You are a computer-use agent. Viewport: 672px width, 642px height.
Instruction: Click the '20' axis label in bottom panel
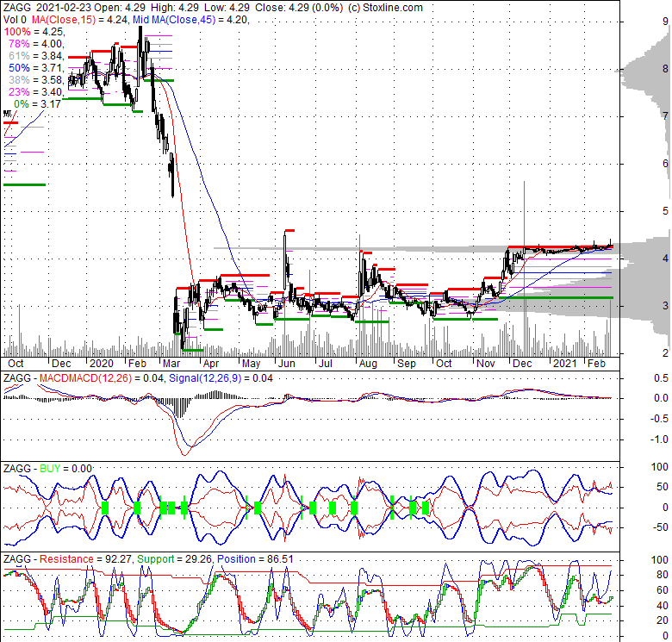pos(663,620)
